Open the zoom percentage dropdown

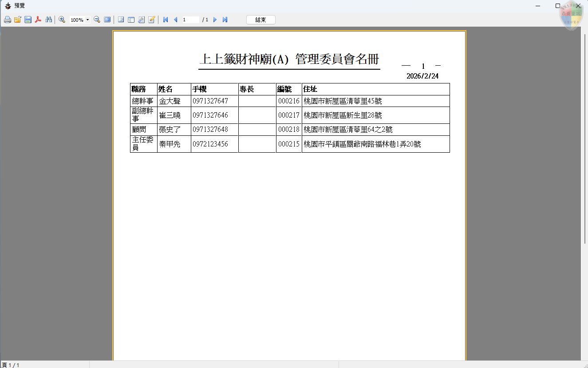(x=87, y=20)
